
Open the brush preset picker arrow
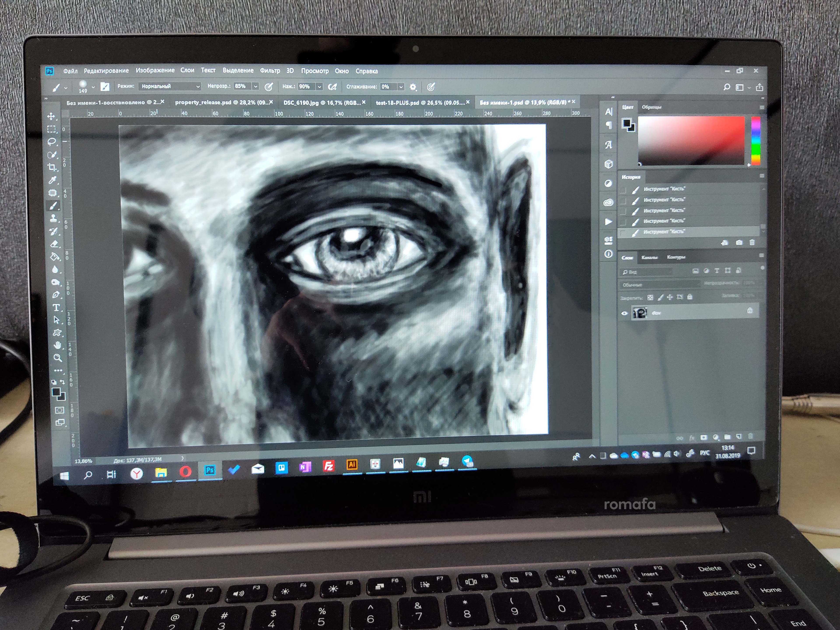(93, 87)
